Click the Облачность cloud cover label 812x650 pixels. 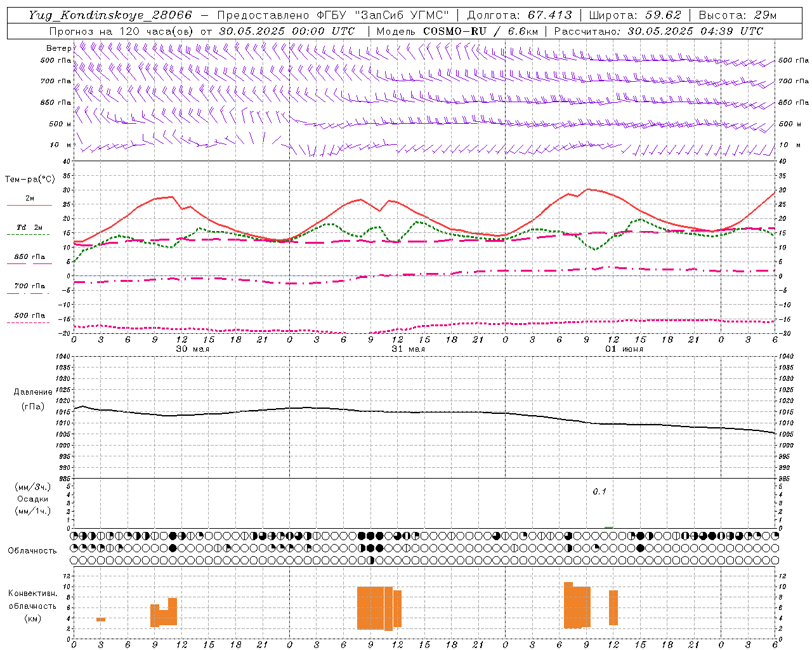tap(32, 550)
